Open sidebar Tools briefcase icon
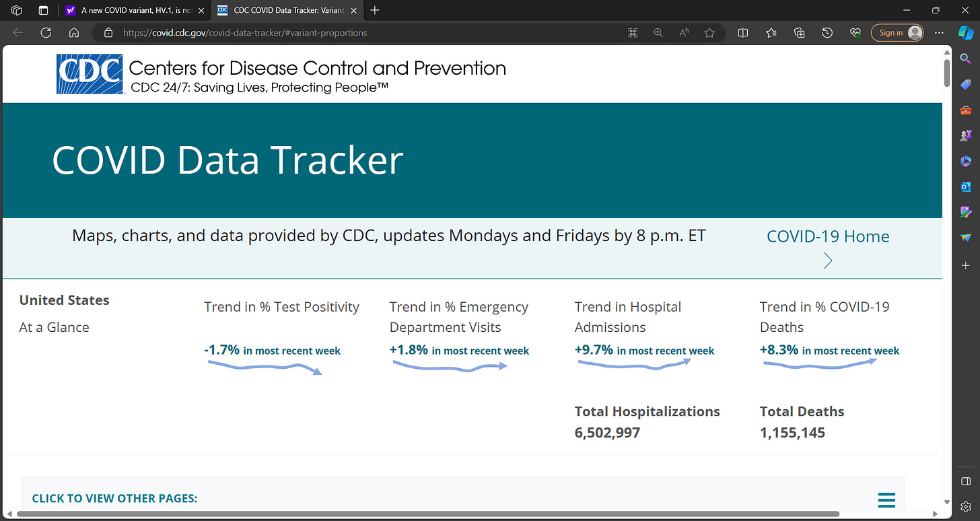The image size is (980, 521). pyautogui.click(x=965, y=111)
